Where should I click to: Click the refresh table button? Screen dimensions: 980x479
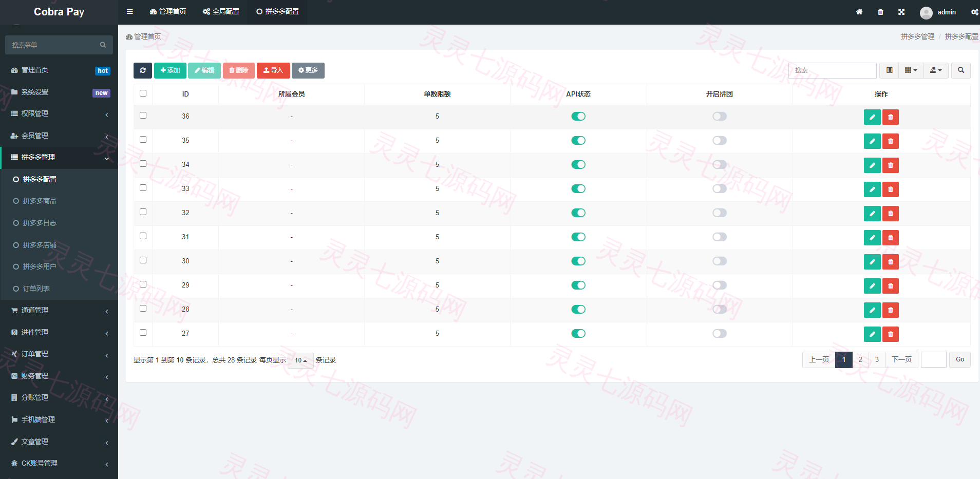(x=143, y=70)
